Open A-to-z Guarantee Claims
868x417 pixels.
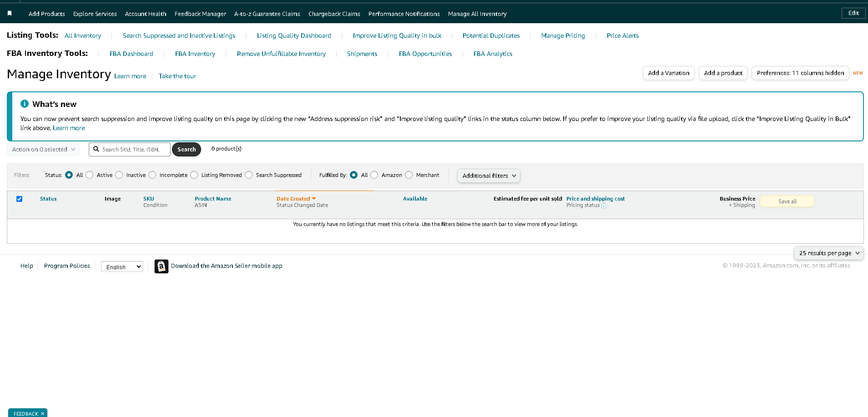(x=267, y=14)
